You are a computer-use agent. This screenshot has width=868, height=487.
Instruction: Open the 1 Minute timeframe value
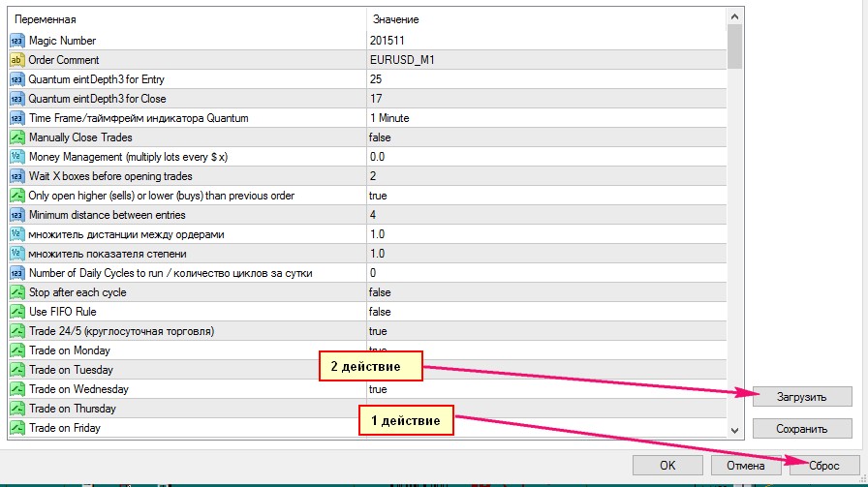(x=389, y=118)
